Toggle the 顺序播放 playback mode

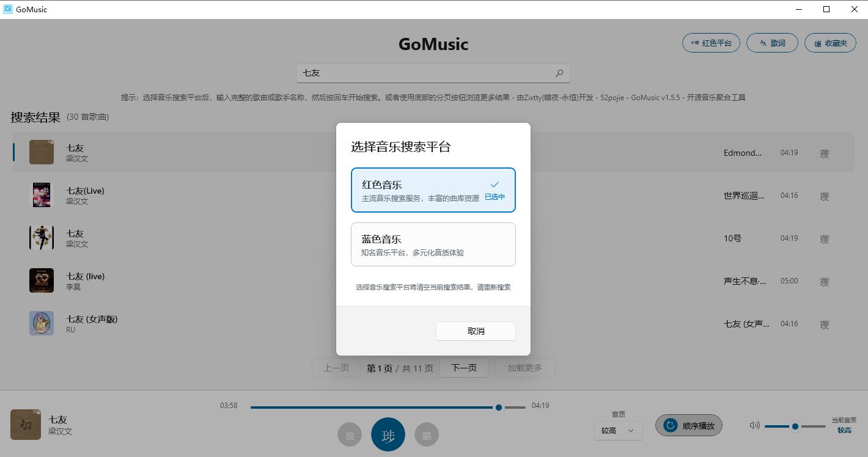point(688,425)
